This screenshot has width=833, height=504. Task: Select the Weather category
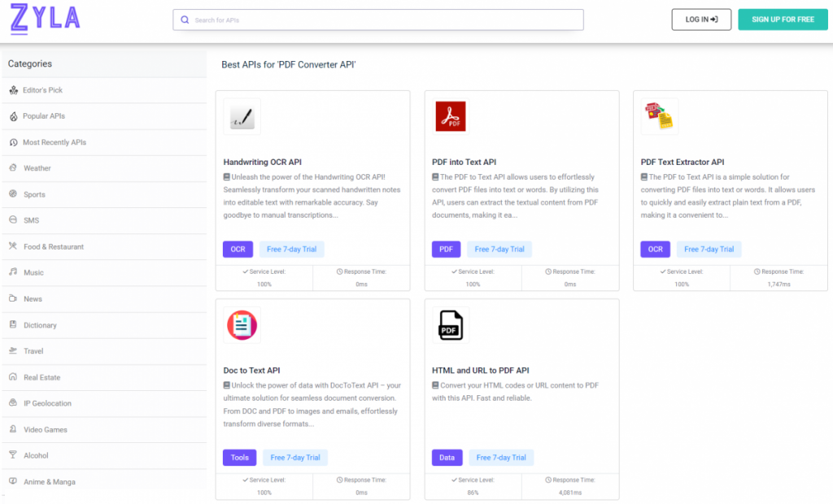pos(104,168)
